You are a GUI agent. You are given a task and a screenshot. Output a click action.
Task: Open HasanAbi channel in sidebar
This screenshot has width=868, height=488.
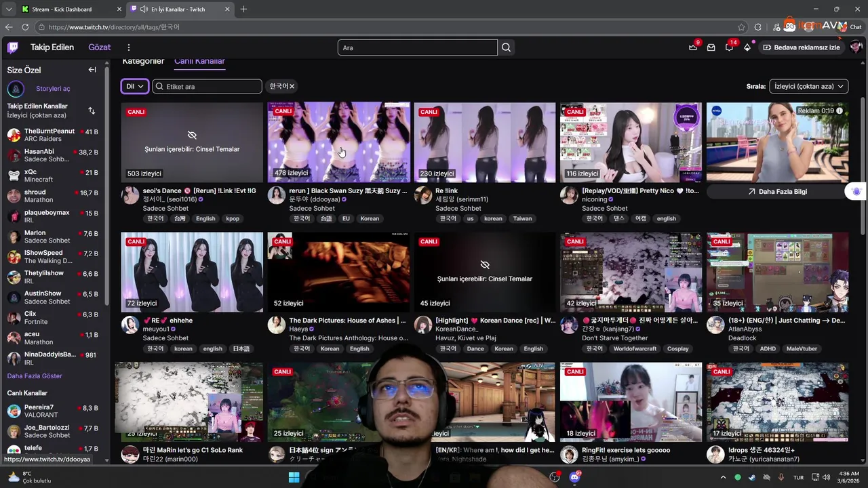click(x=54, y=155)
